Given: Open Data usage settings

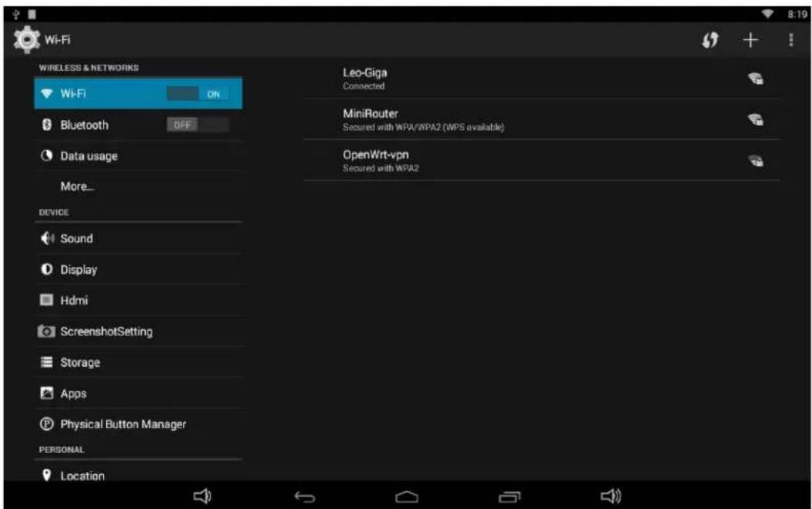Looking at the screenshot, I should click(138, 156).
